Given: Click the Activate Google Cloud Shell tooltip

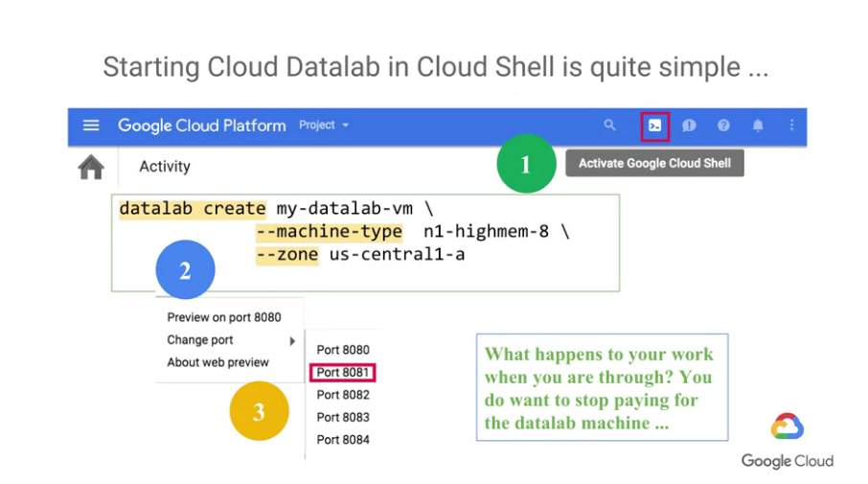Looking at the screenshot, I should point(654,163).
